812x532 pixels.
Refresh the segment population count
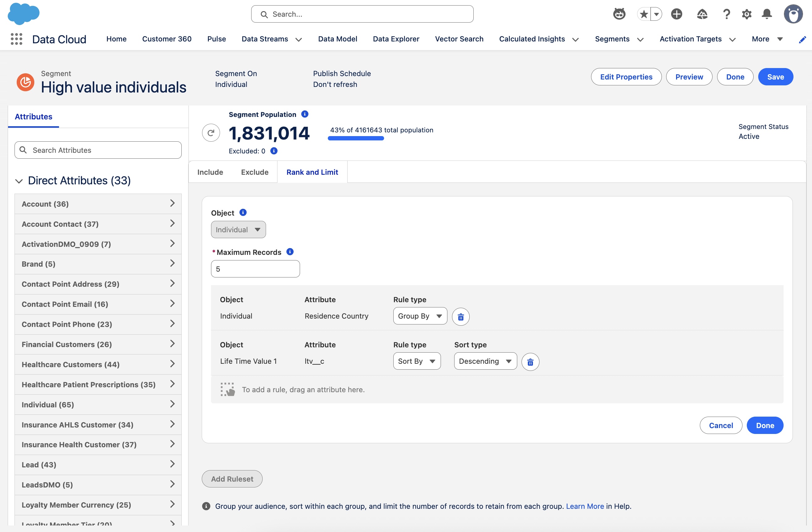tap(211, 133)
